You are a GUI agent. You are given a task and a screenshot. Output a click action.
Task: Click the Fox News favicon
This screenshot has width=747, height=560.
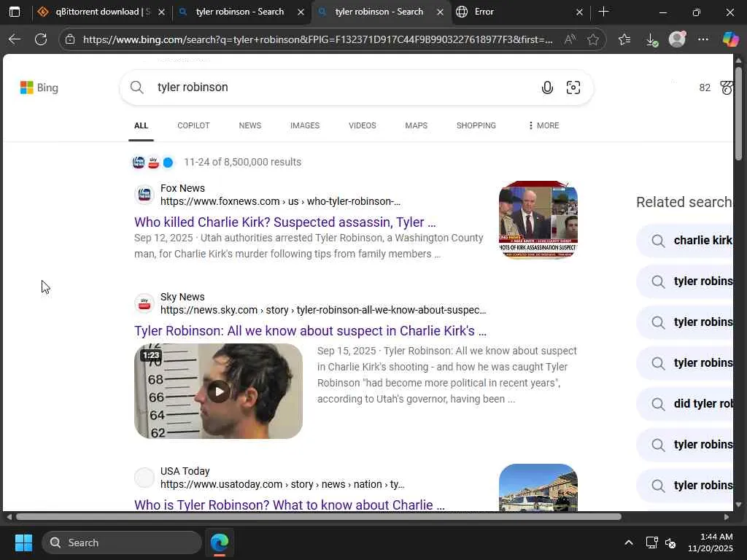pos(144,194)
